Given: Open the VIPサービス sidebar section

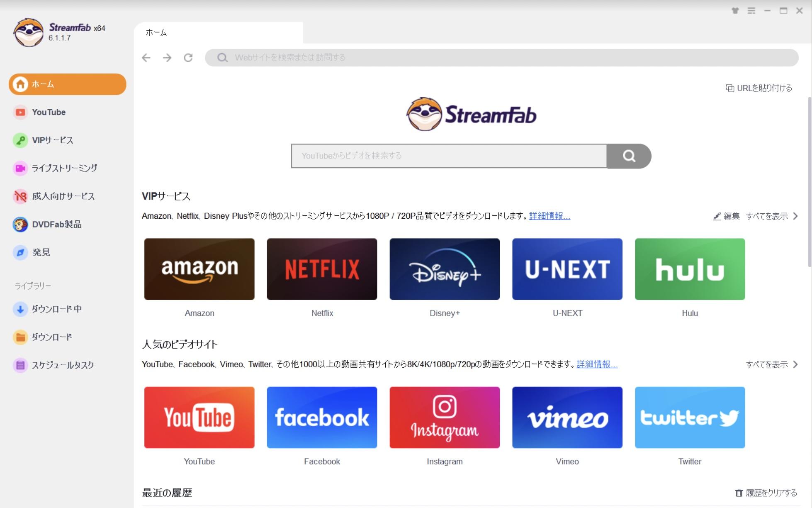Looking at the screenshot, I should [x=68, y=140].
